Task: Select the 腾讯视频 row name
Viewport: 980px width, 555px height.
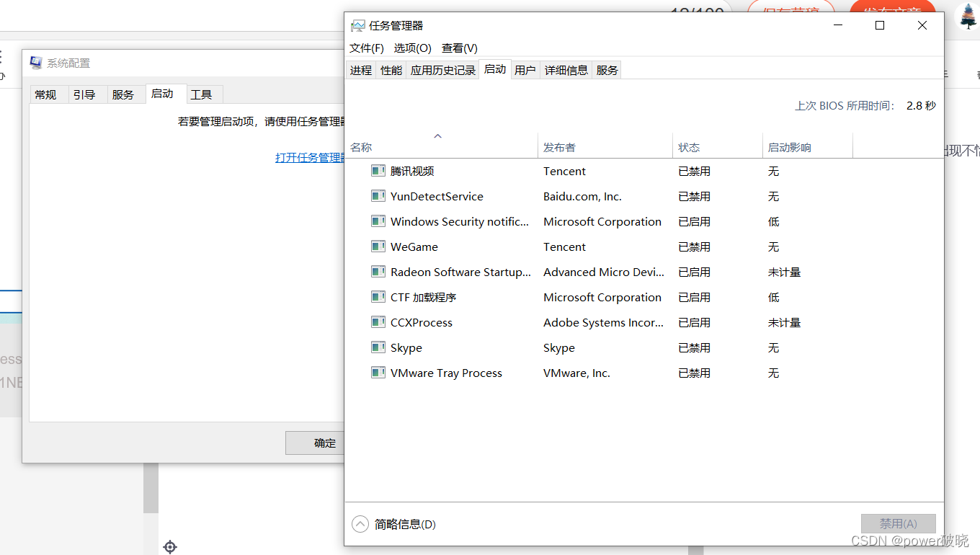Action: (x=412, y=171)
